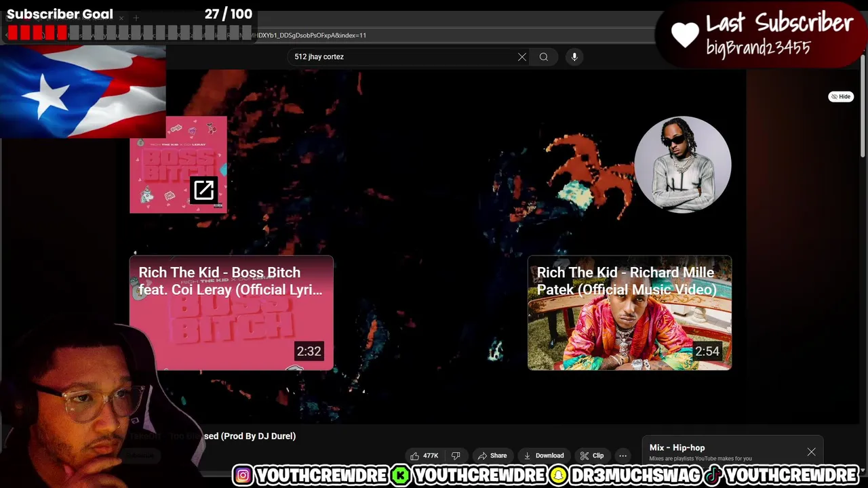The image size is (868, 488).
Task: Play suggested video Rich The Kid - Boss Bitch
Action: click(231, 313)
